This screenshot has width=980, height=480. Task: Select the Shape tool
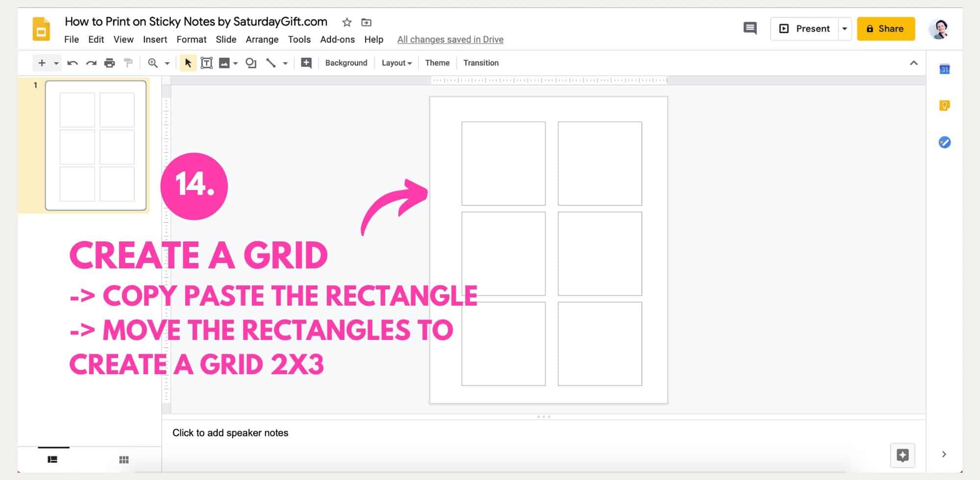coord(250,63)
